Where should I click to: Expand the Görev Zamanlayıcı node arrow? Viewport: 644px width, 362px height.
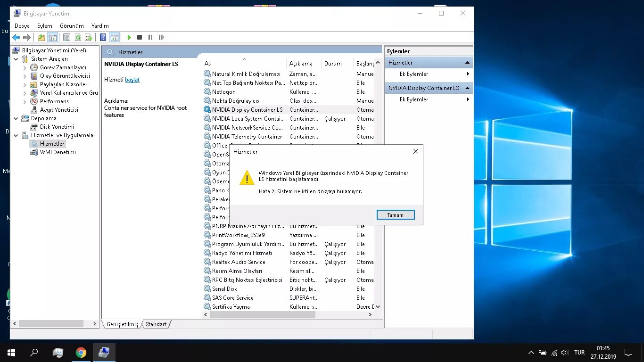tap(25, 67)
